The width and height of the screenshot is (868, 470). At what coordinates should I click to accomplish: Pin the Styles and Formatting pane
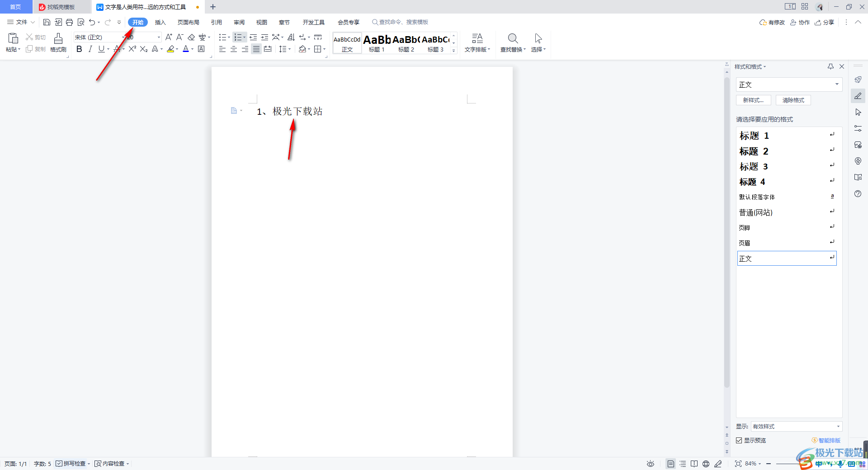coord(830,66)
